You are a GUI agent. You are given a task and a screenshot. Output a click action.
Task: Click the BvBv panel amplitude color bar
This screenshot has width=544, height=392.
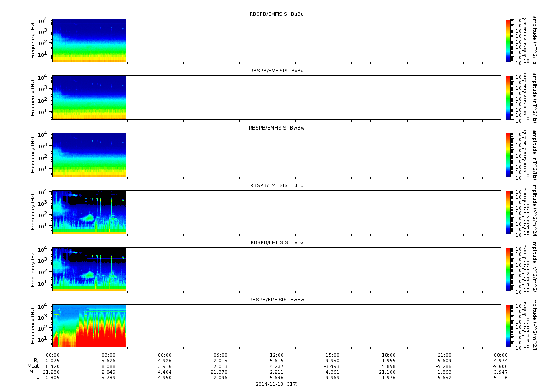(x=508, y=97)
